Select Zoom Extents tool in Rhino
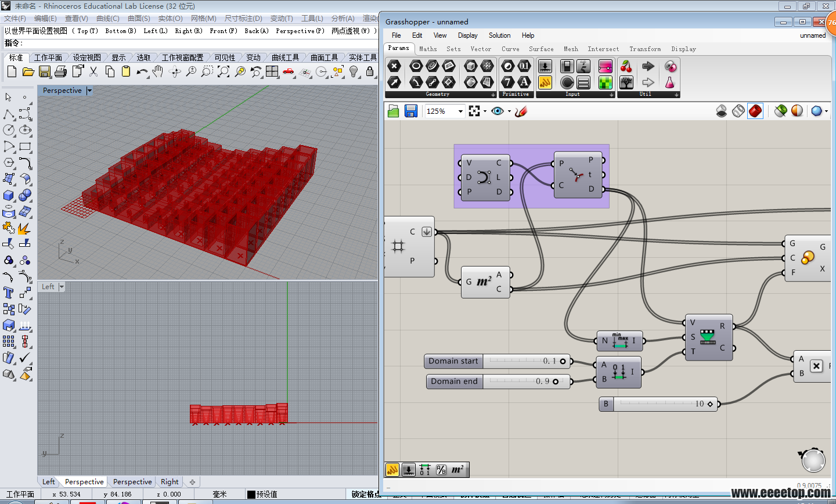 (x=224, y=71)
